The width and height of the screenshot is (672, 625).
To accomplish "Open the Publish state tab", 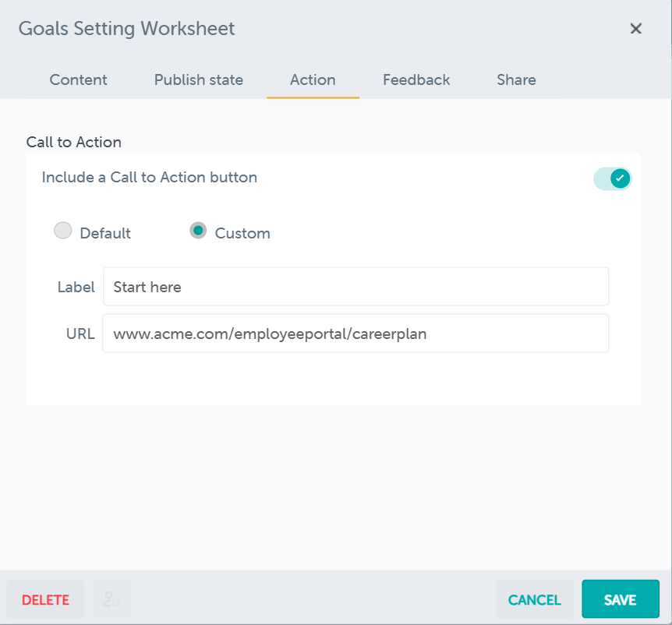I will click(199, 79).
